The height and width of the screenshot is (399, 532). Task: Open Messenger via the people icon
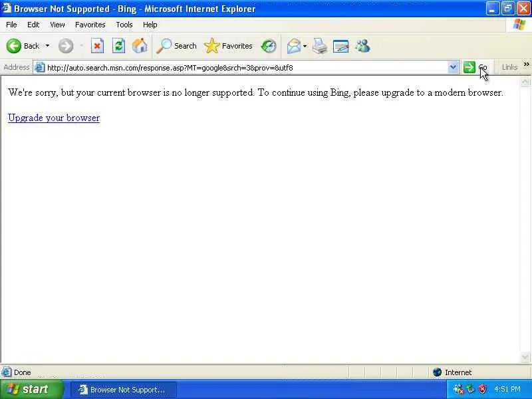tap(362, 46)
